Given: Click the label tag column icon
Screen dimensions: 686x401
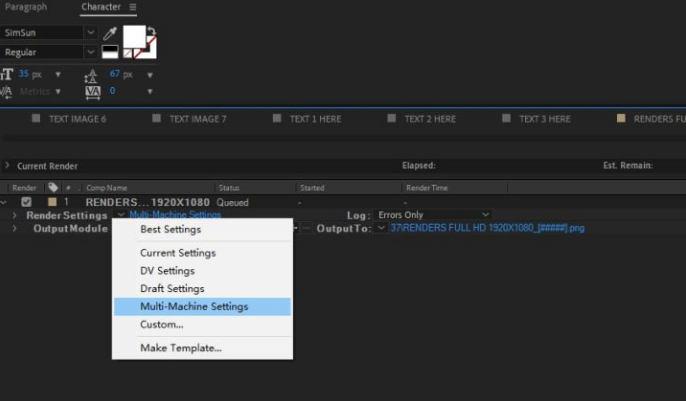Looking at the screenshot, I should (52, 187).
